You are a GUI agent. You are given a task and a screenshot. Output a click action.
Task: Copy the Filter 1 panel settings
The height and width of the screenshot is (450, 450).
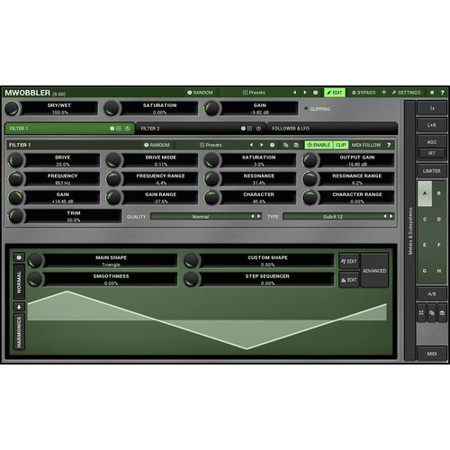click(285, 145)
